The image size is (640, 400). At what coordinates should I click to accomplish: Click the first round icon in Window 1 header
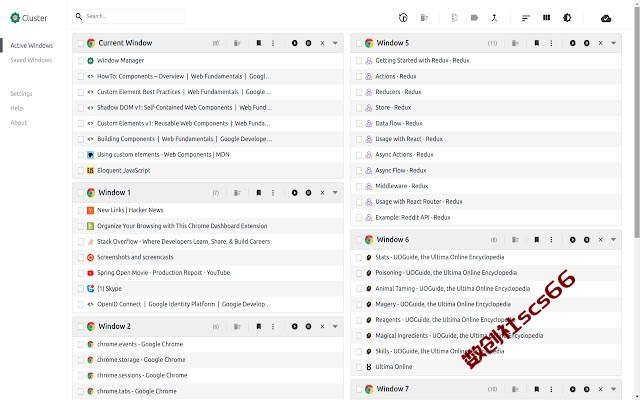(294, 193)
